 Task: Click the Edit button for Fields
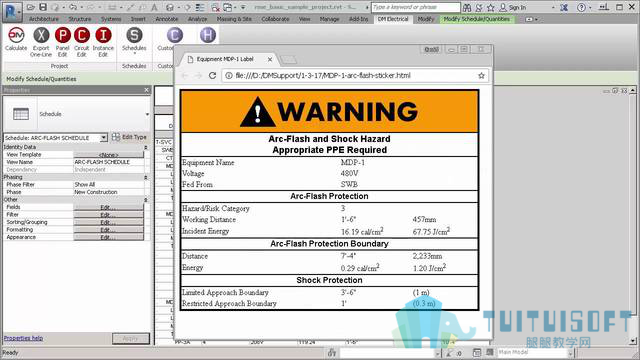[x=109, y=207]
